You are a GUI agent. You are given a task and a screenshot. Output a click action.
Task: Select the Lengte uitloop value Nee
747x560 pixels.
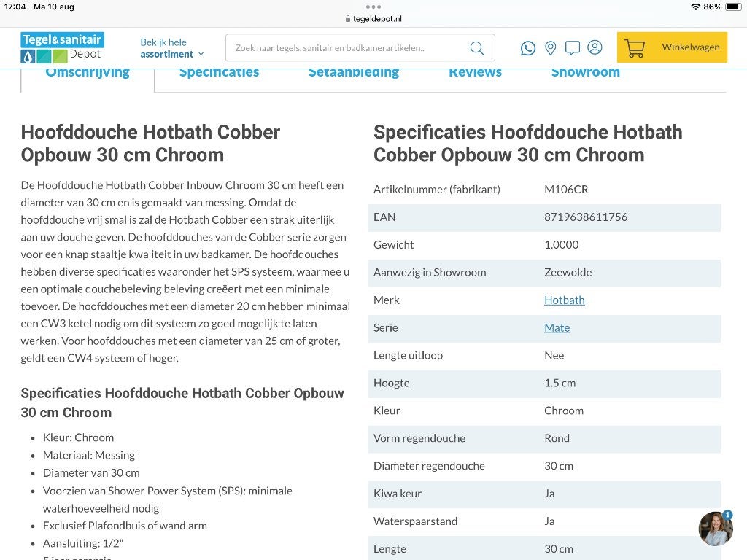point(554,355)
